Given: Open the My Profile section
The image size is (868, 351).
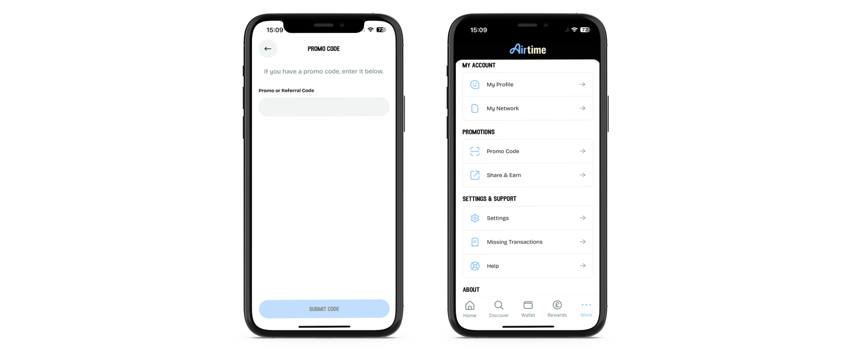Looking at the screenshot, I should click(526, 84).
